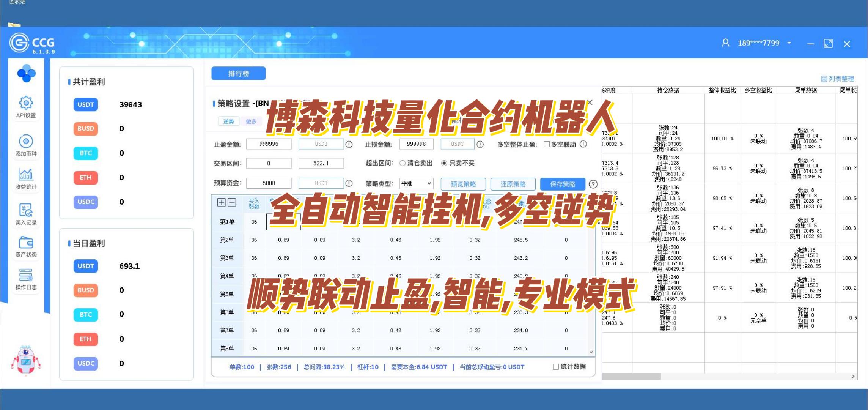Image resolution: width=868 pixels, height=410 pixels.
Task: Click the 尾单数据 column header
Action: pos(806,90)
